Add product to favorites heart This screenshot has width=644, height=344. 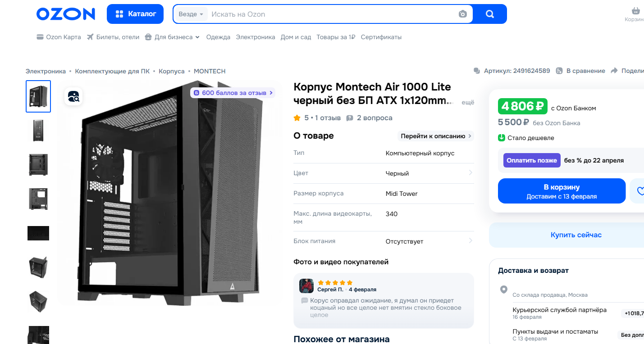tap(640, 191)
